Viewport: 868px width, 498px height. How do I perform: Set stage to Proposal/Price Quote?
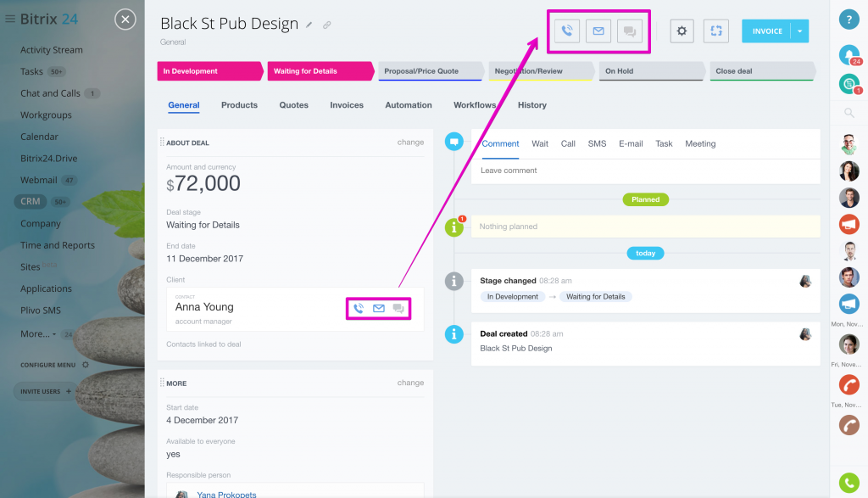[x=431, y=71]
